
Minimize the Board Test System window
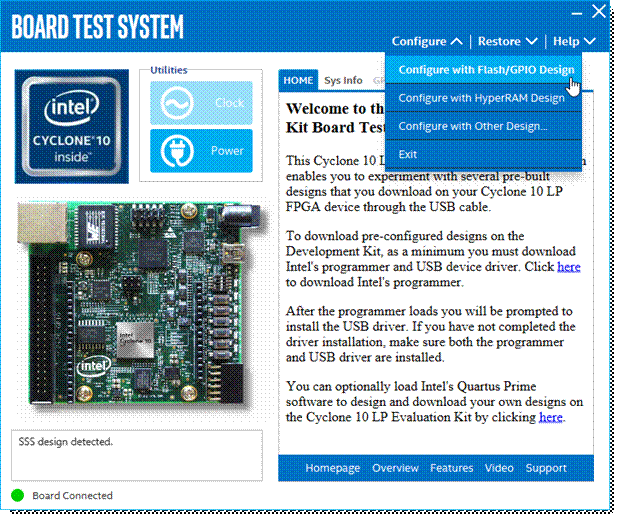tap(577, 14)
